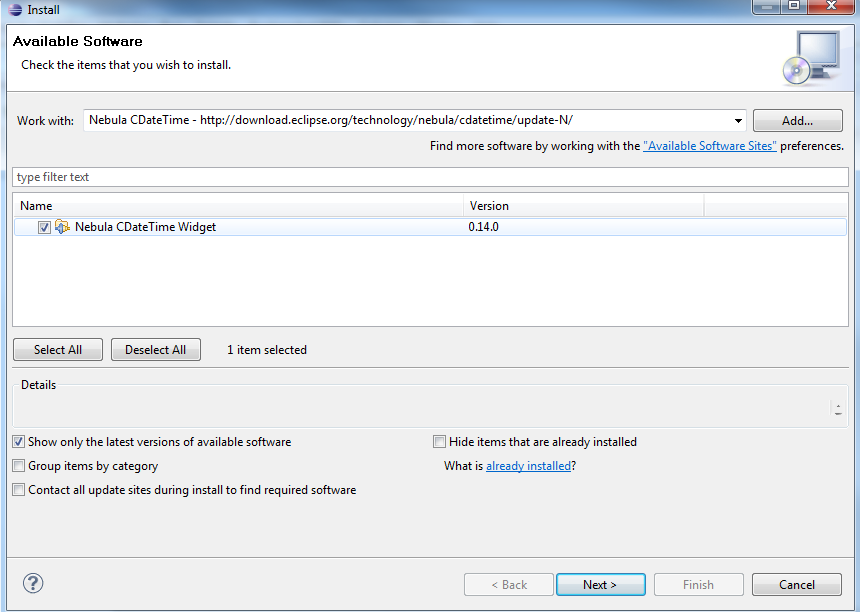Click the type filter text field
The image size is (860, 612).
point(430,177)
